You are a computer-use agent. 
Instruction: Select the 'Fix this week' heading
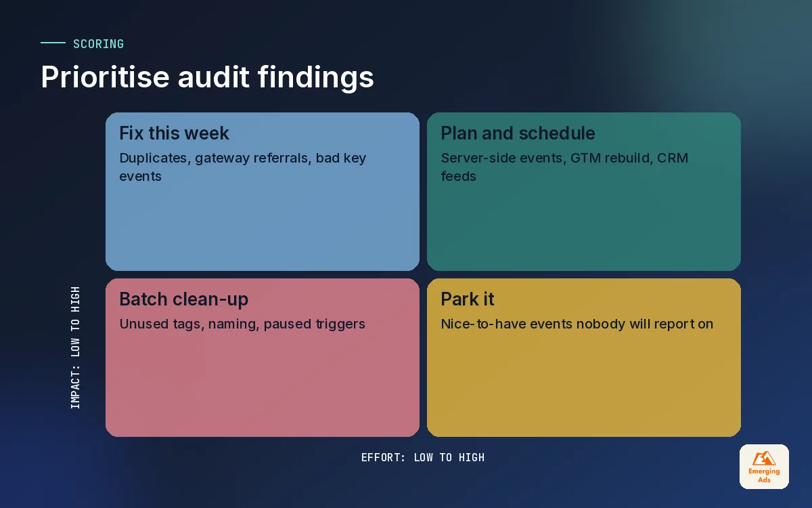(174, 133)
